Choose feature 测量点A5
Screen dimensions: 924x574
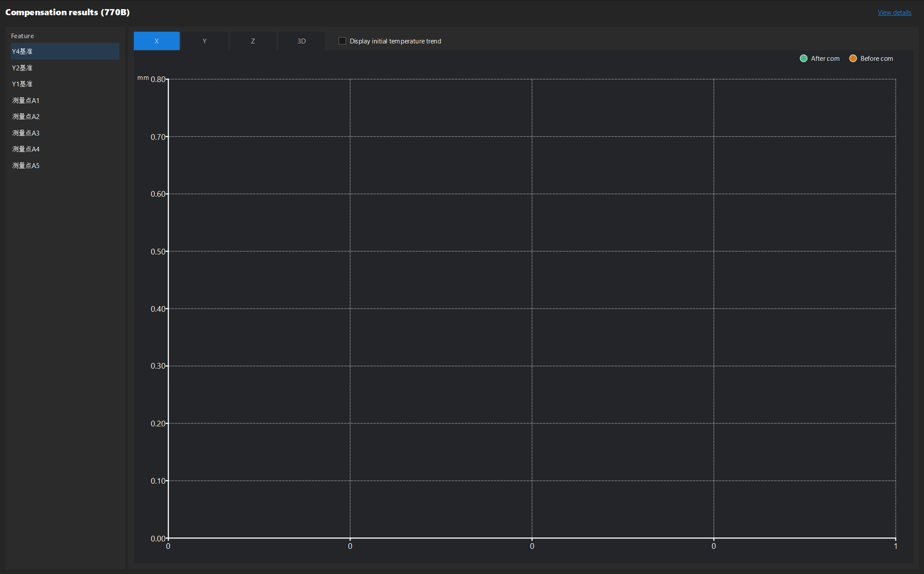(26, 165)
